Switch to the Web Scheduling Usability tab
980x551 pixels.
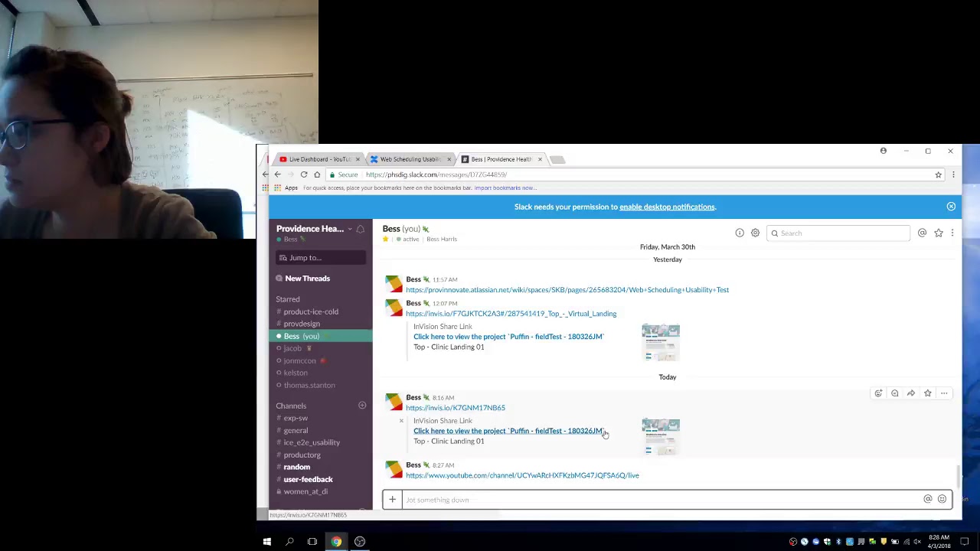(x=410, y=159)
